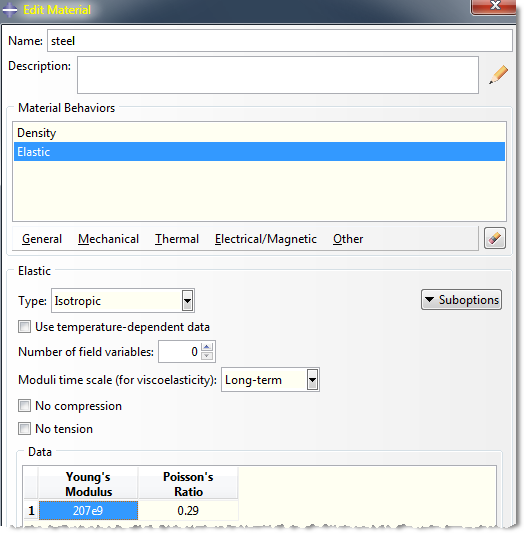Expand the Suboptions menu

pyautogui.click(x=461, y=299)
